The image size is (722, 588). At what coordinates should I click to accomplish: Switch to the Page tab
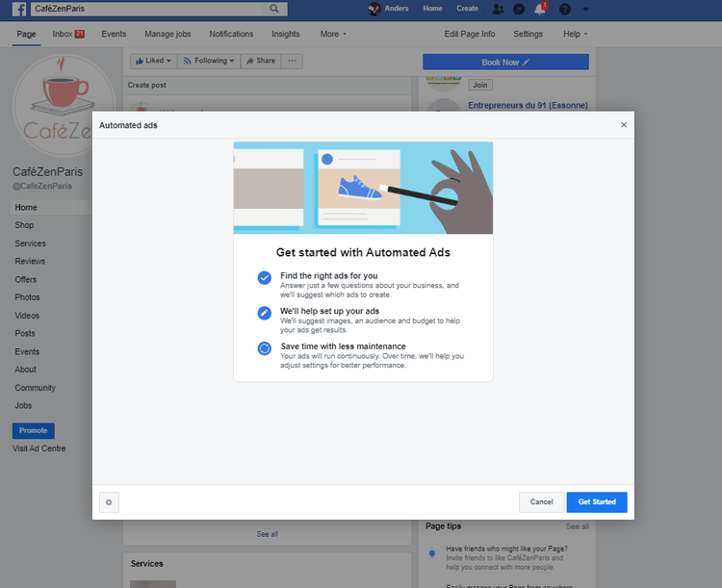click(26, 34)
